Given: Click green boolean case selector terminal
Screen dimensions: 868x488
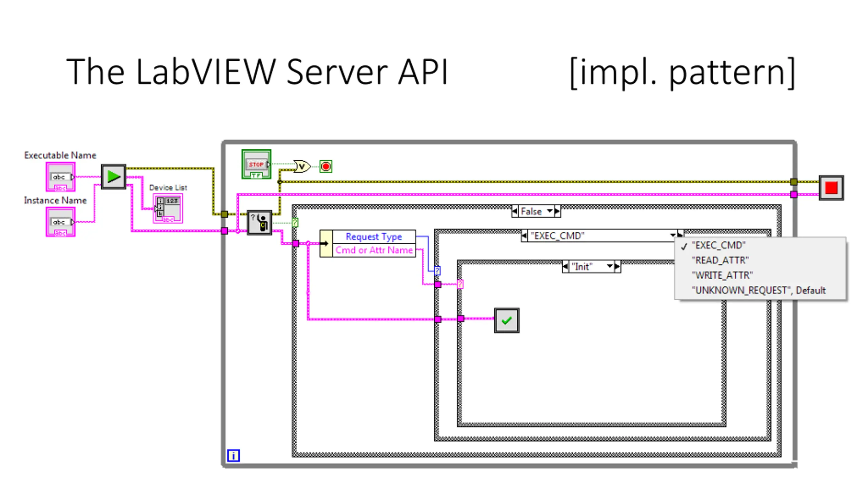Looking at the screenshot, I should pyautogui.click(x=295, y=223).
